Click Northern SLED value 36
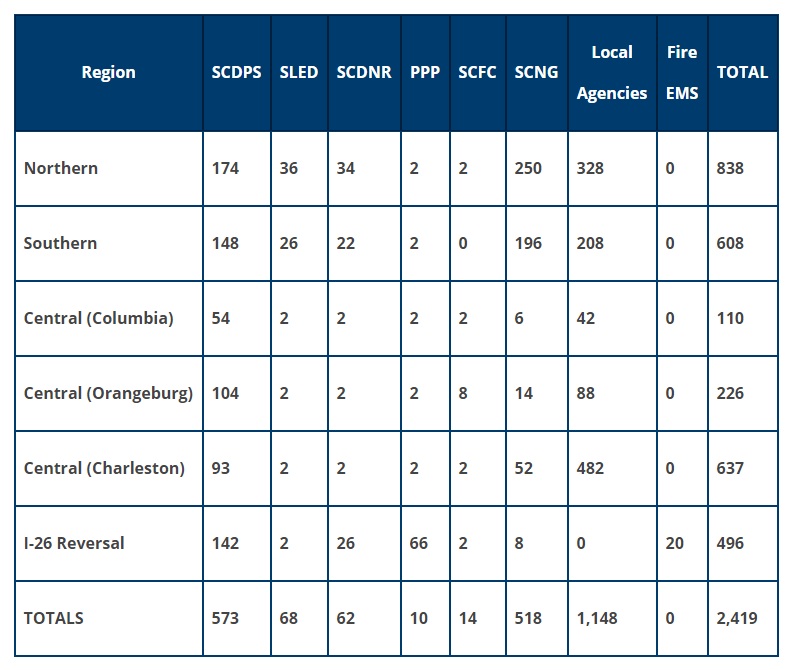The height and width of the screenshot is (670, 794). pos(289,168)
